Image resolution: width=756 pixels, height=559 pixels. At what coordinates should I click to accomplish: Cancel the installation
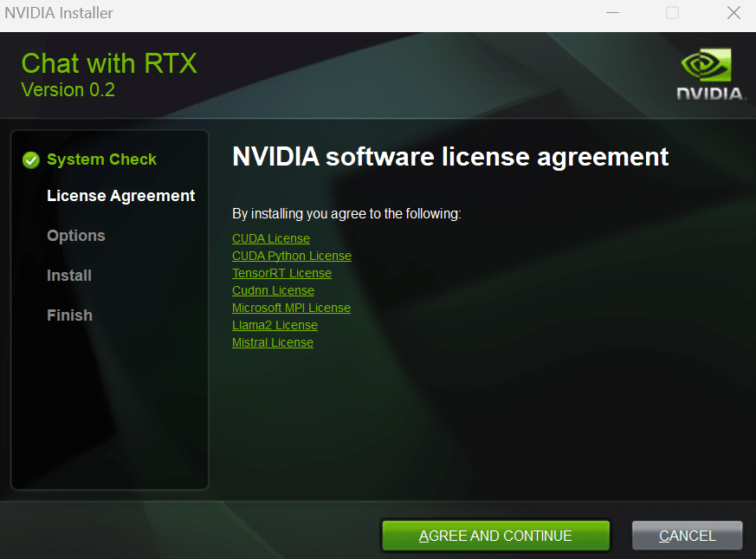click(687, 536)
